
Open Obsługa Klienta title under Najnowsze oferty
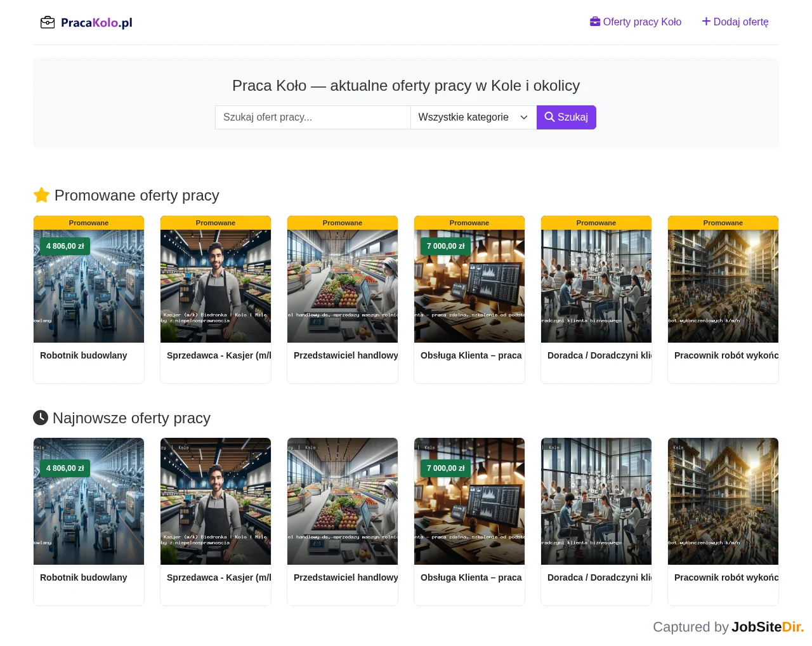click(x=471, y=577)
